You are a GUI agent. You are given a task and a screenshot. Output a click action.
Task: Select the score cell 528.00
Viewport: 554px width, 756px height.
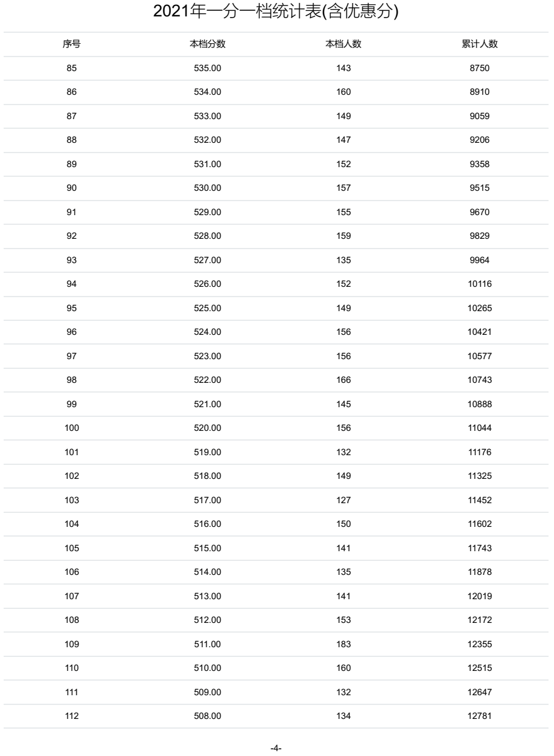(207, 236)
